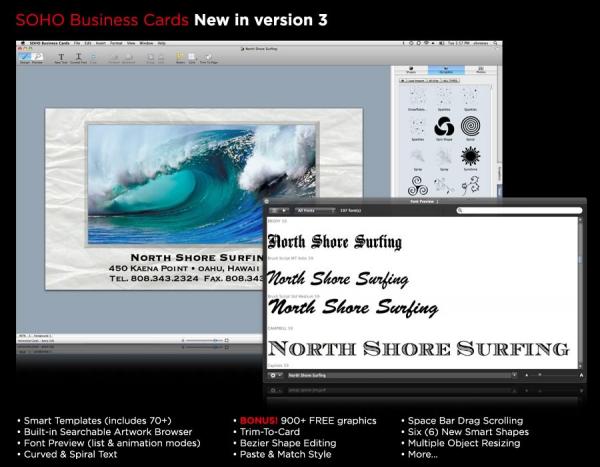Viewport: 600px width, 467px height.
Task: Open the Window menu
Action: point(146,43)
